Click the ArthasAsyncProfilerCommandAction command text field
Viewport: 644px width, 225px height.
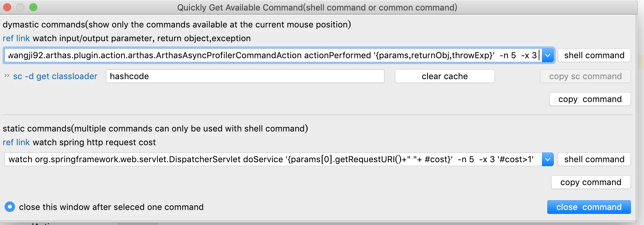(273, 55)
